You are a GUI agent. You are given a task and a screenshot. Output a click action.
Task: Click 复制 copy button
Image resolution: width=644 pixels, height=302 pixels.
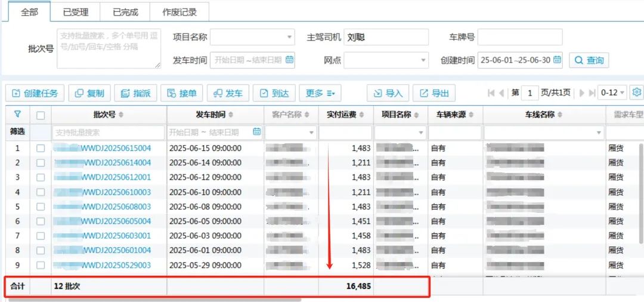click(89, 93)
